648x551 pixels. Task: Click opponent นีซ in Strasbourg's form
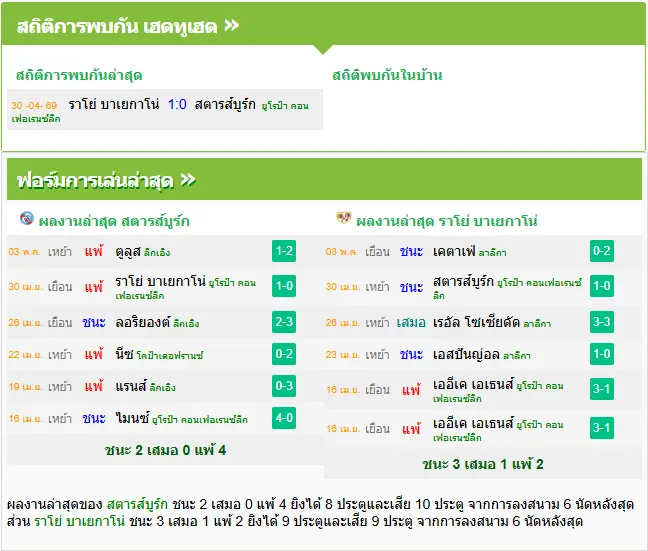124,354
